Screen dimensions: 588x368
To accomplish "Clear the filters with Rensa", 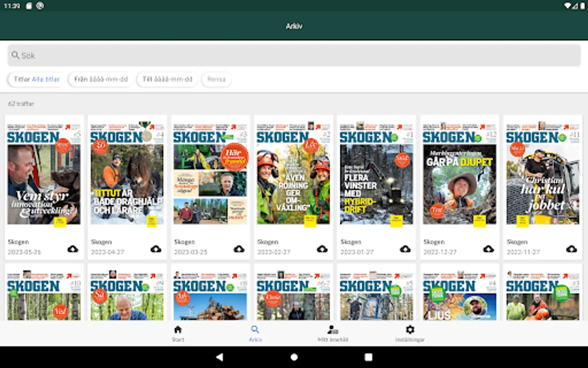I will point(216,79).
